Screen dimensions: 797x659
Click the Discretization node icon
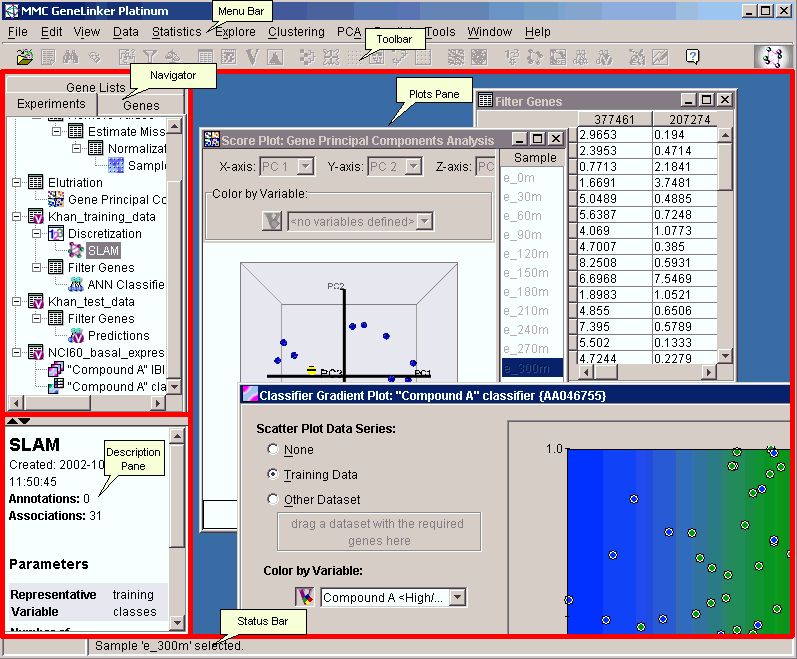point(56,233)
